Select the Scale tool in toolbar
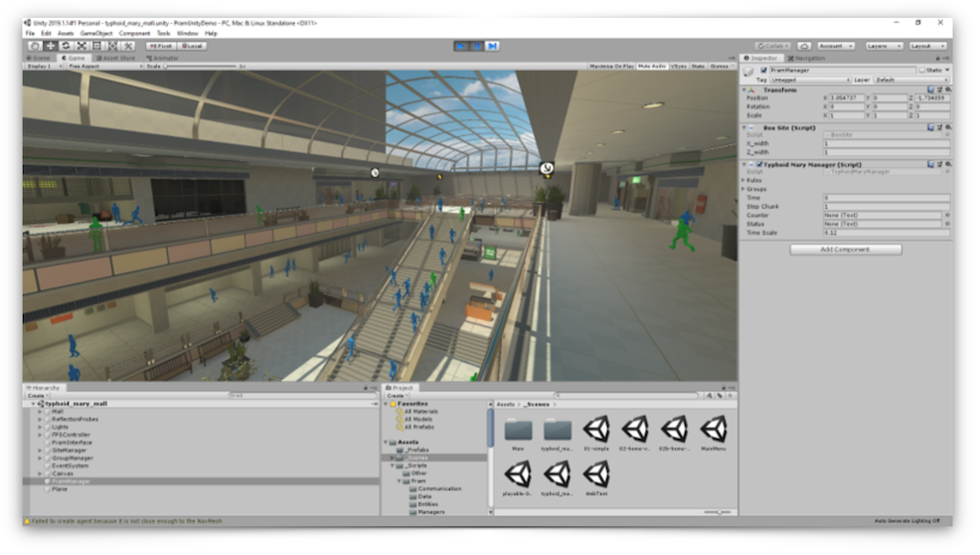This screenshot has height=555, width=980. click(x=82, y=46)
